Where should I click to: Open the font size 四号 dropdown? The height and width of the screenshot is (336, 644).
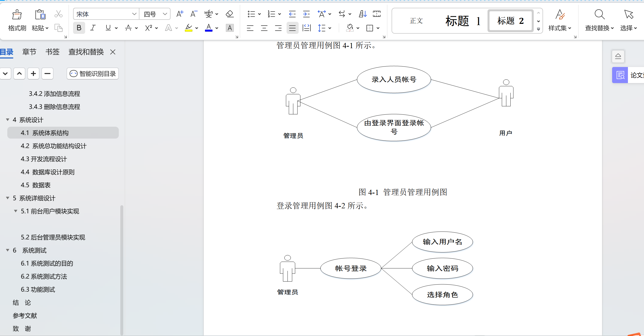[x=165, y=14]
